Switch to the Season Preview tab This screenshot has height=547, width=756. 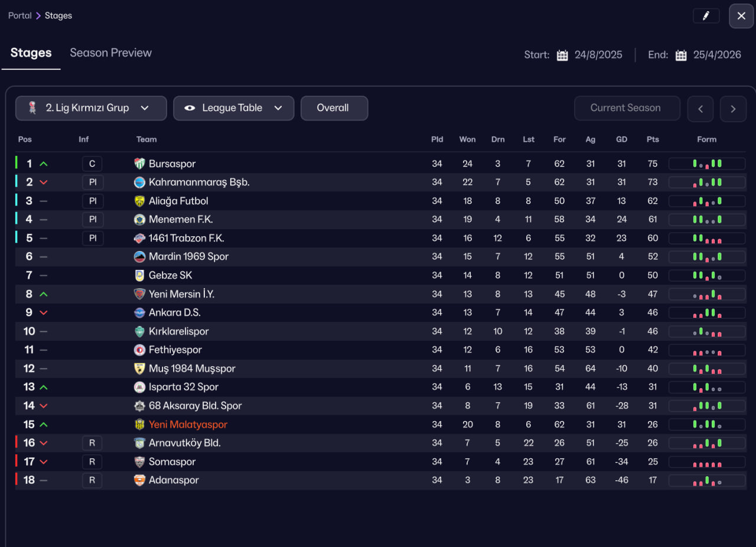point(110,53)
